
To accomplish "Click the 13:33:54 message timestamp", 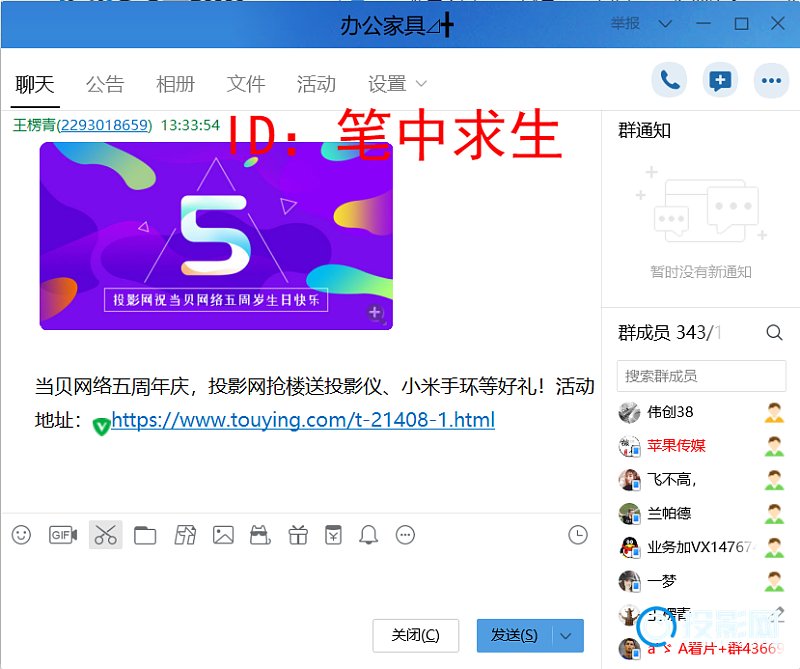I will pyautogui.click(x=190, y=125).
